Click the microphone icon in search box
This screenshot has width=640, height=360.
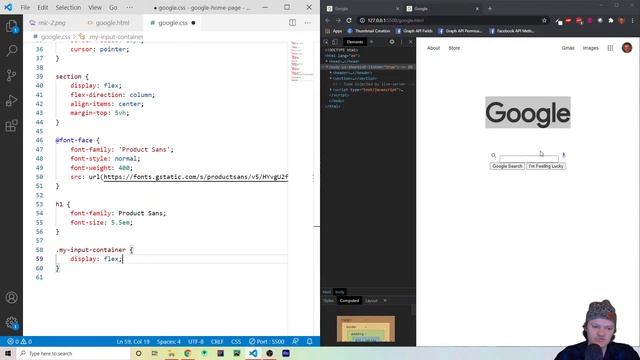pos(564,155)
